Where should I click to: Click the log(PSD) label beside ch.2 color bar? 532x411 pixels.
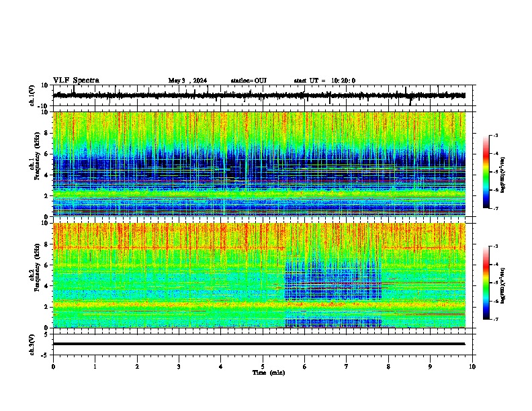click(503, 285)
